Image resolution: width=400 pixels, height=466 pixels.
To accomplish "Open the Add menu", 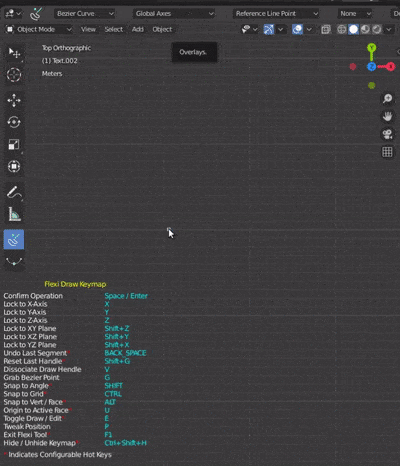I will [x=138, y=29].
